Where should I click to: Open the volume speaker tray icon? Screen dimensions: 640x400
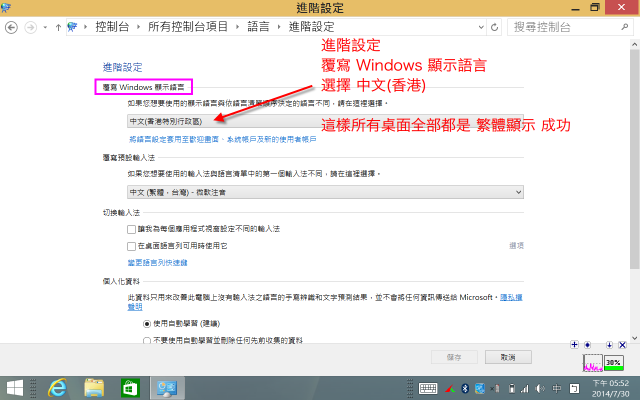click(x=540, y=388)
